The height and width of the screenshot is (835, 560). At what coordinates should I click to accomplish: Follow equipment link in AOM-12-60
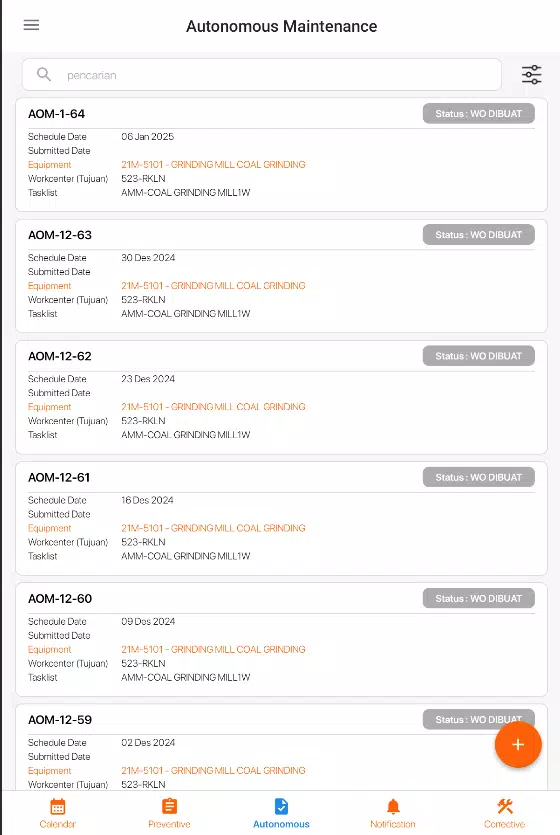(213, 649)
